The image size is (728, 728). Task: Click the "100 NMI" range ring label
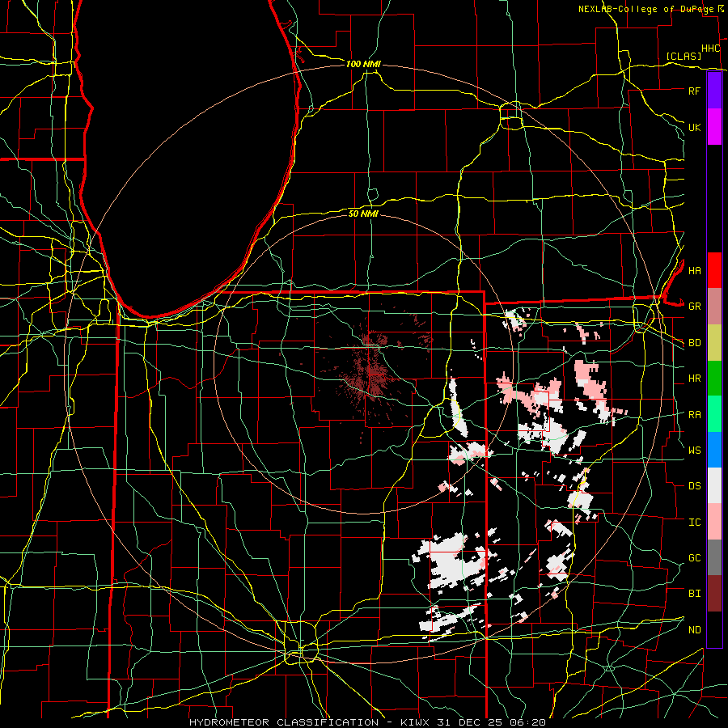coord(363,64)
